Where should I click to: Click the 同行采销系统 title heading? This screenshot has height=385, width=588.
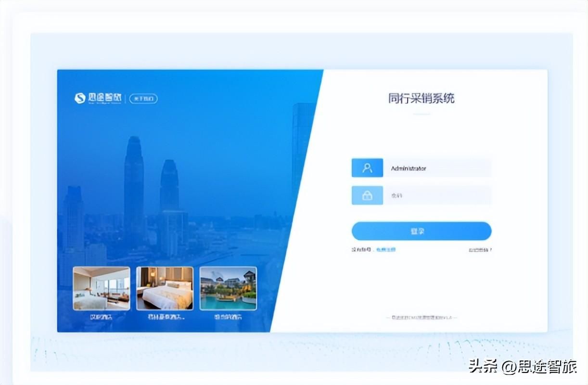tap(422, 99)
